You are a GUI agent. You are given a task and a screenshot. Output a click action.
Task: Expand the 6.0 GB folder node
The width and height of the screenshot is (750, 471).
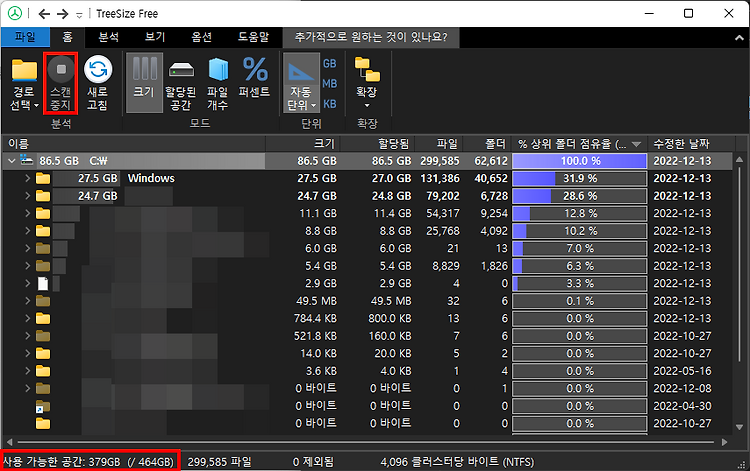point(27,249)
